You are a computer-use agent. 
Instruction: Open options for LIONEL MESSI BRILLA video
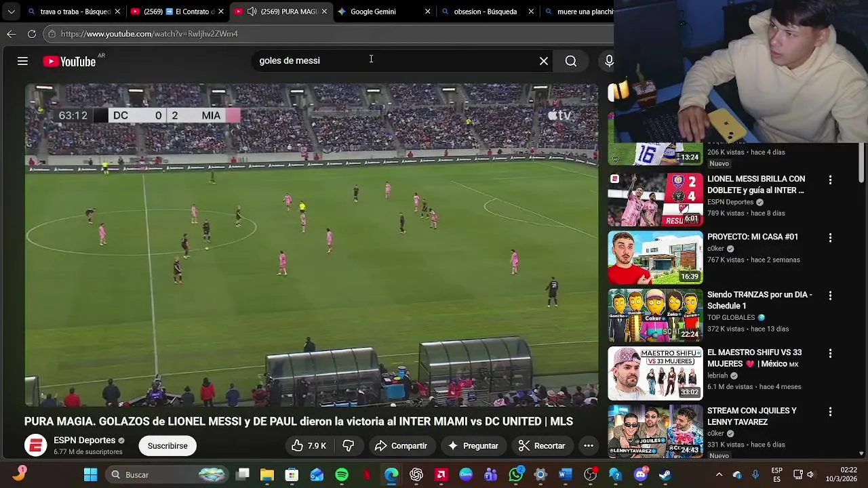pos(830,180)
